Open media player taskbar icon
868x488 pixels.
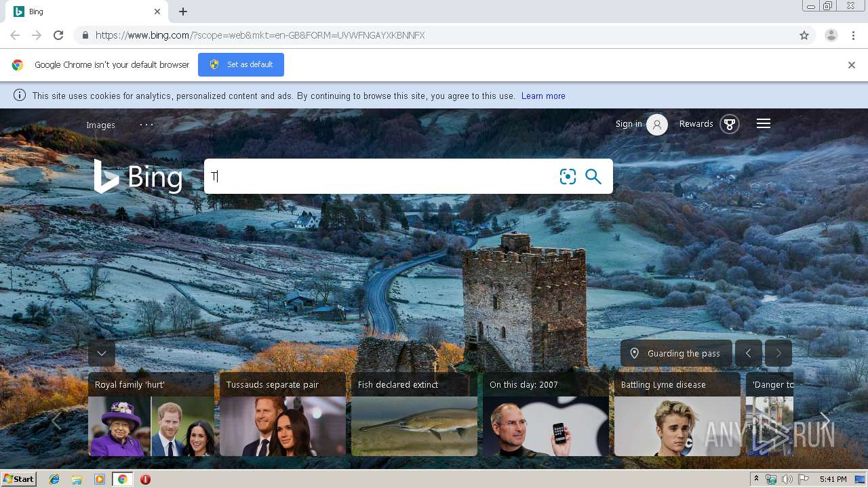(x=100, y=479)
